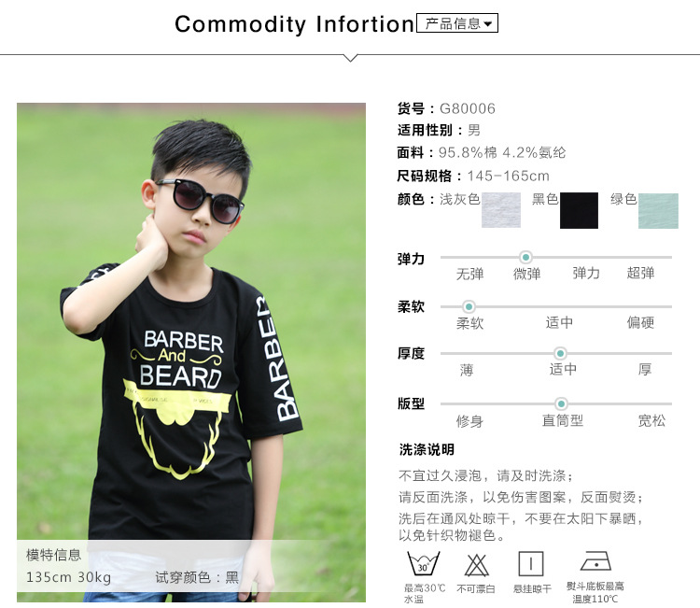Click the iron temperature icon
700x608 pixels.
[595, 561]
